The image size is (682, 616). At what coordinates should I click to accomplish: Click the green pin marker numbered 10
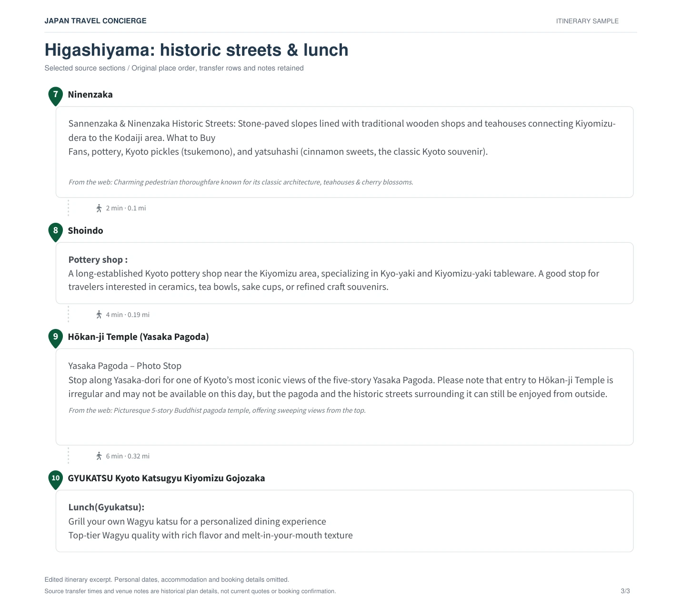tap(56, 479)
